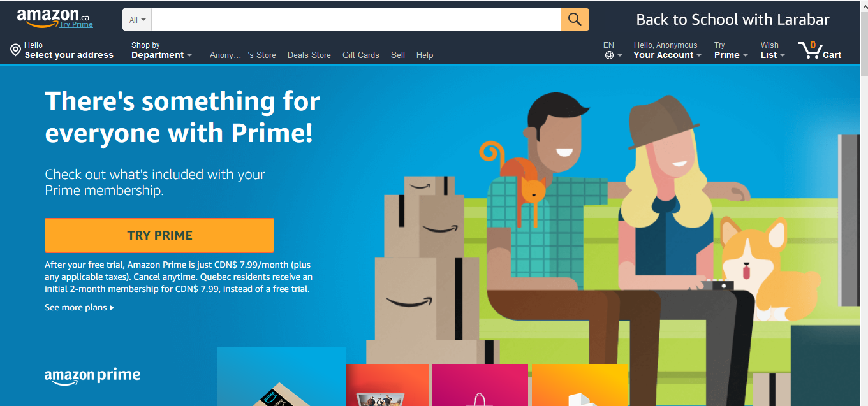This screenshot has height=406, width=868.
Task: Click the red video tile thumbnail
Action: point(387,385)
